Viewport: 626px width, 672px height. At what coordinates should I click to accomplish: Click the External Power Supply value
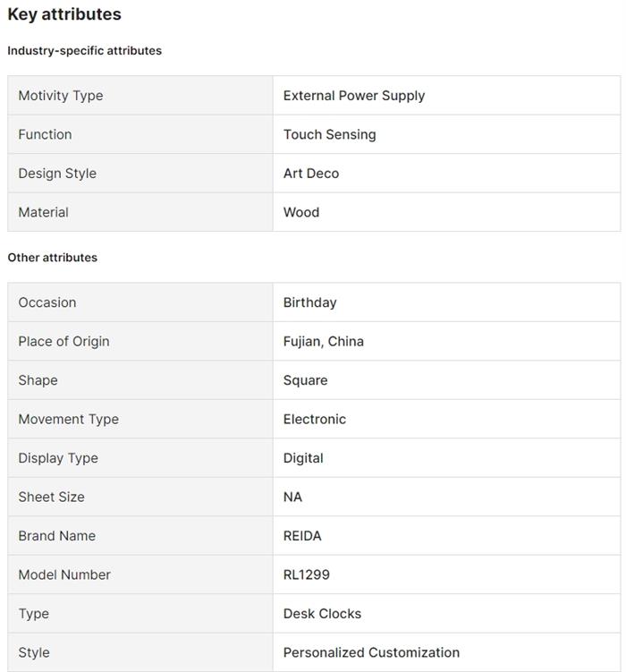(354, 96)
